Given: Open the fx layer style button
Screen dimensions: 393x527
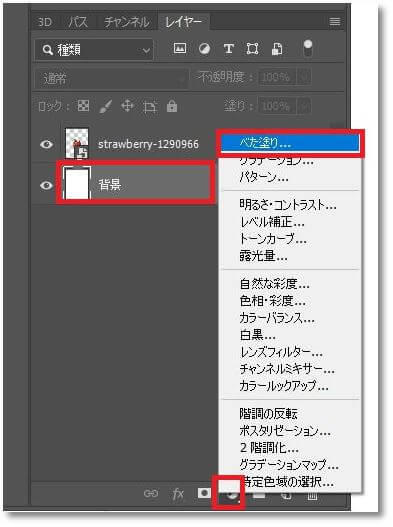Looking at the screenshot, I should 178,494.
